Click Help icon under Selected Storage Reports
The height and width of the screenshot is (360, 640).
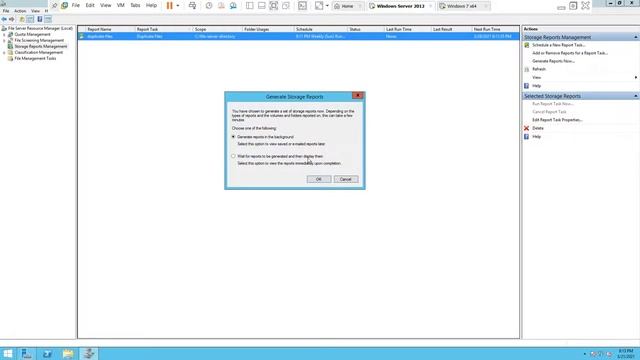tap(527, 137)
